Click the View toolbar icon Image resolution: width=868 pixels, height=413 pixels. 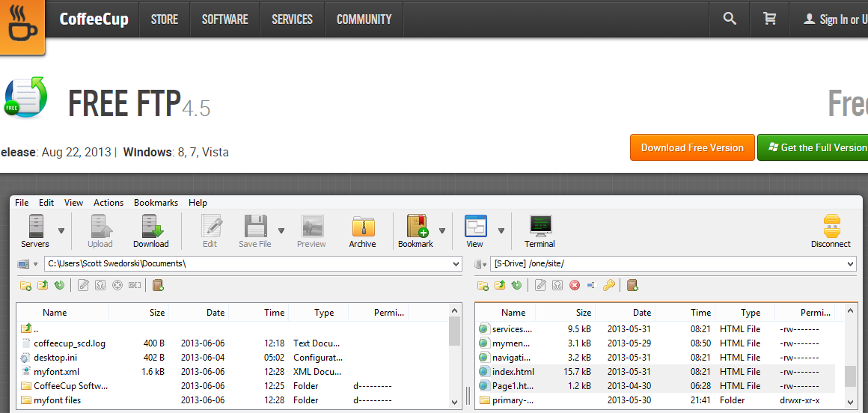point(475,231)
